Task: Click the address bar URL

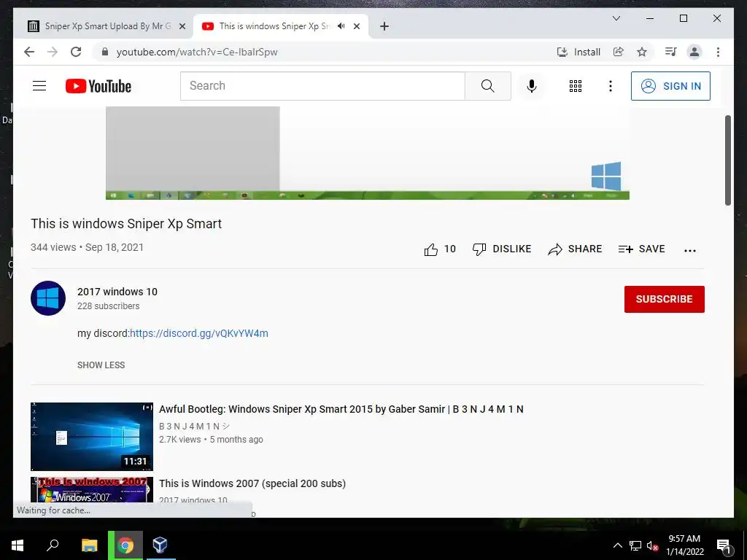Action: point(197,52)
